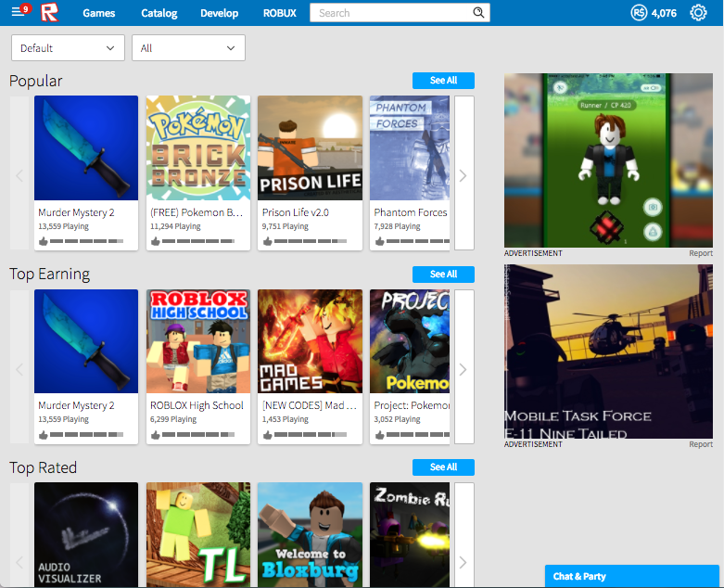Viewport: 724px width, 588px height.
Task: Open the TL game thumbnail in Top Rated
Action: 198,535
